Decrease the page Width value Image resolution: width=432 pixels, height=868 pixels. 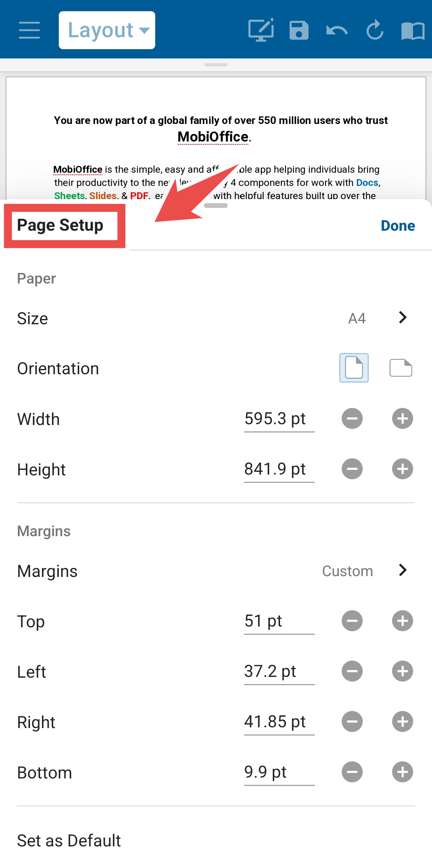pyautogui.click(x=352, y=419)
